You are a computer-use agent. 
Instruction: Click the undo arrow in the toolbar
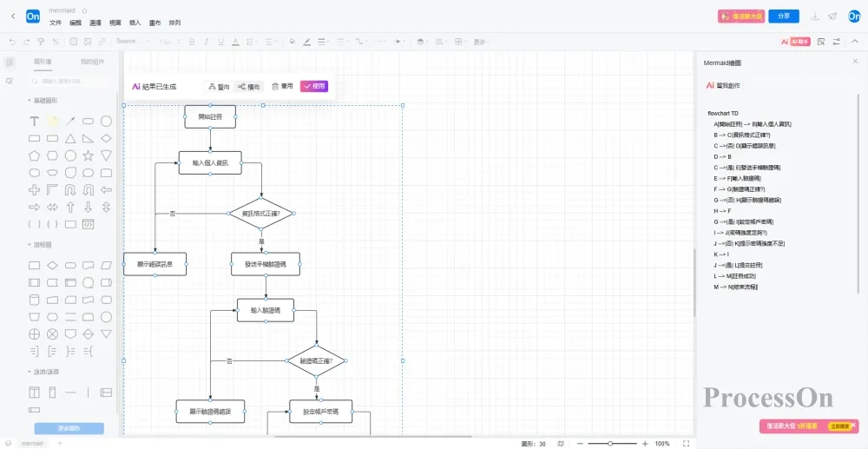12,41
